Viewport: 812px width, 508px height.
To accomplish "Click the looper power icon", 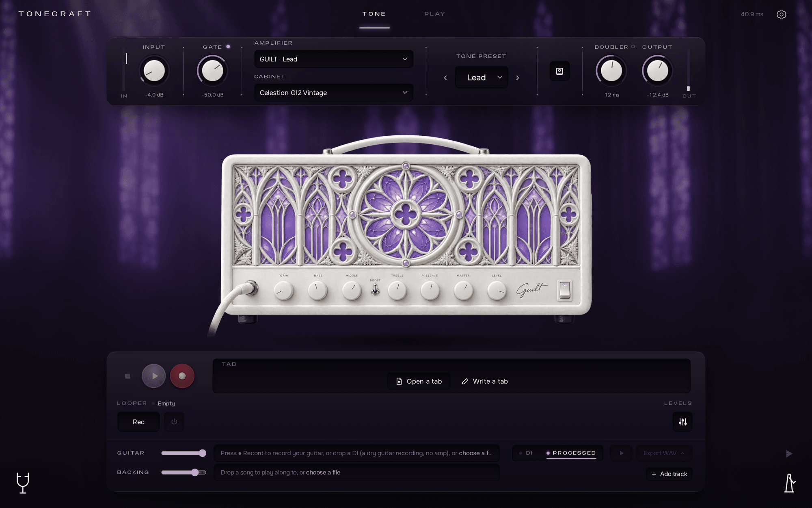I will tap(174, 422).
